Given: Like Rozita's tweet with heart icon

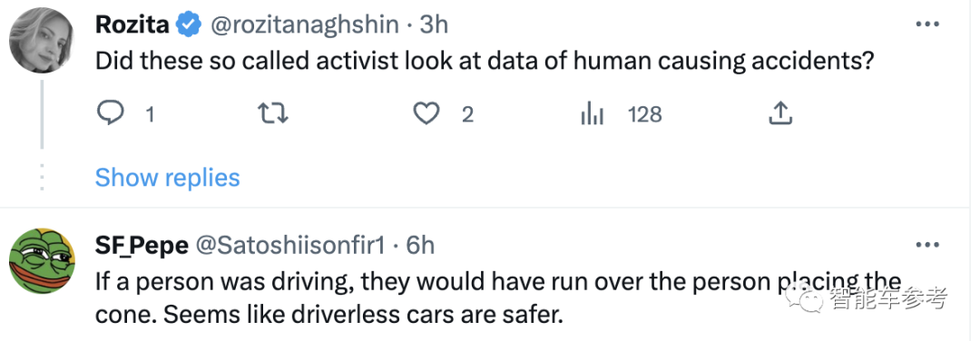Looking at the screenshot, I should pyautogui.click(x=426, y=113).
